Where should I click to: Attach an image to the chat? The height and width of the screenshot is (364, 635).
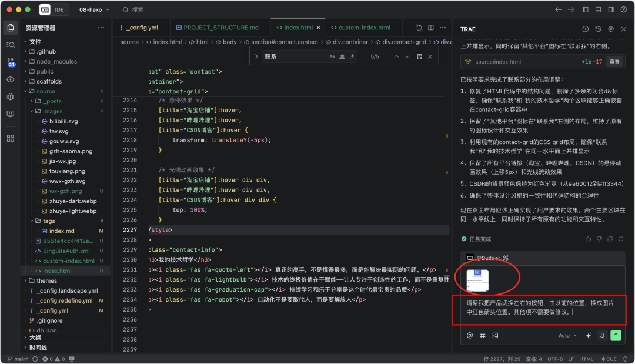pyautogui.click(x=495, y=335)
